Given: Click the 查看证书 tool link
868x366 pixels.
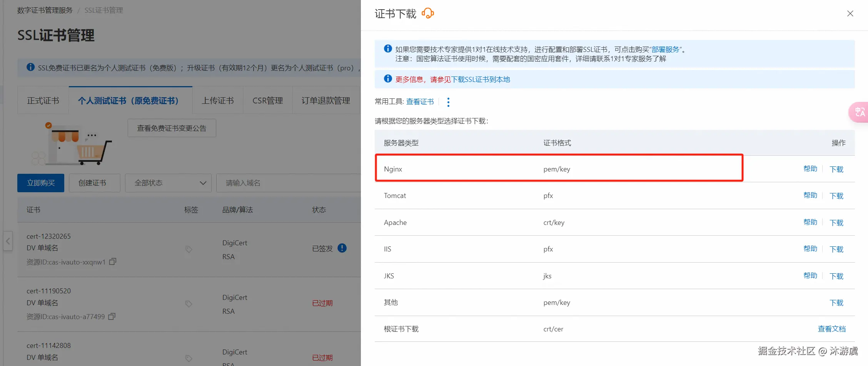Looking at the screenshot, I should click(x=420, y=101).
